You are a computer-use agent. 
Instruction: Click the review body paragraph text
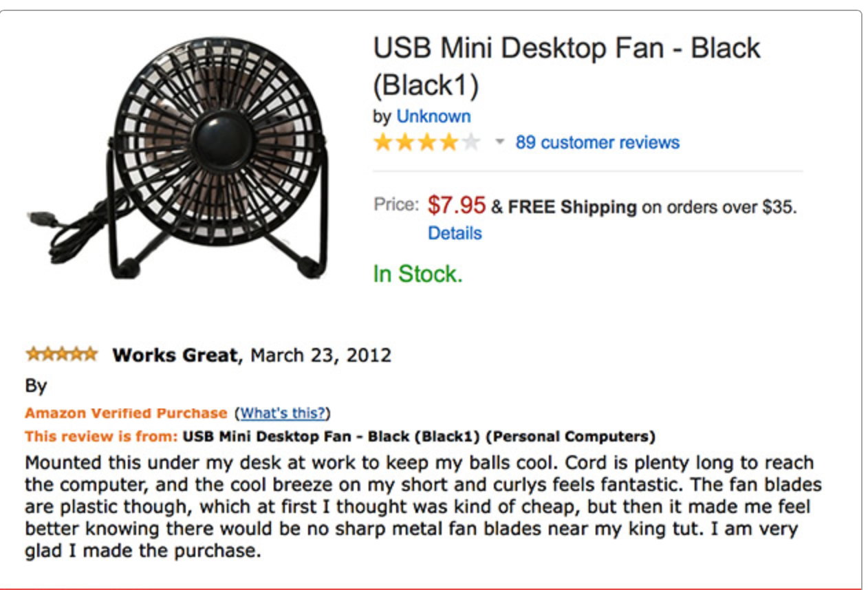[x=420, y=507]
